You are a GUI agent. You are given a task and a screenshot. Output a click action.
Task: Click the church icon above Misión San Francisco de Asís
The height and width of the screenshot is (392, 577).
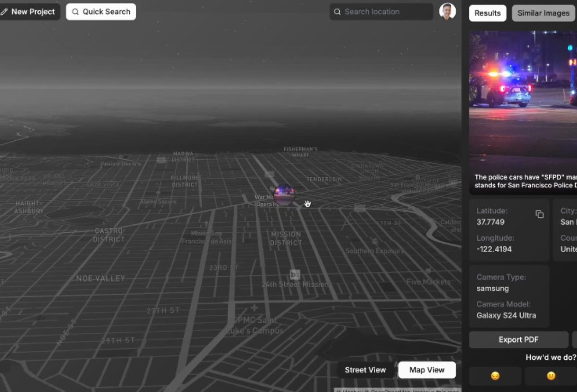206,223
